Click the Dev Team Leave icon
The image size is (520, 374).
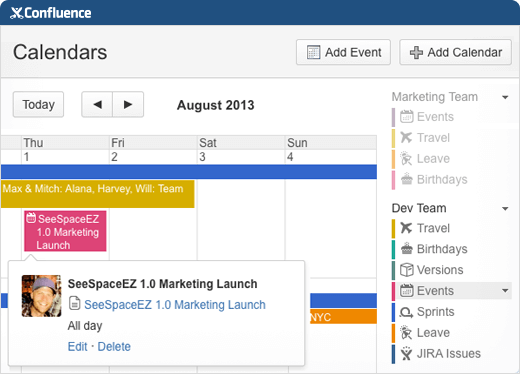pyautogui.click(x=406, y=332)
